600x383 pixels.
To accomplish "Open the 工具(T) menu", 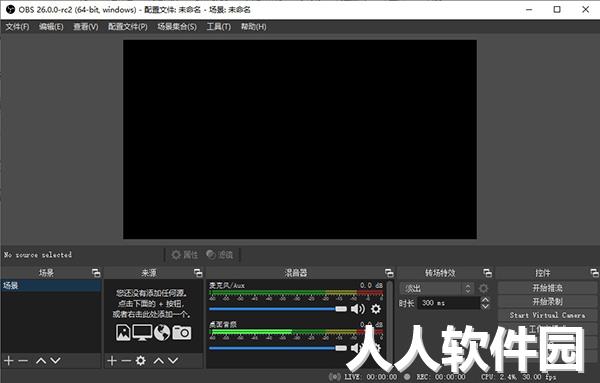I will [x=218, y=27].
